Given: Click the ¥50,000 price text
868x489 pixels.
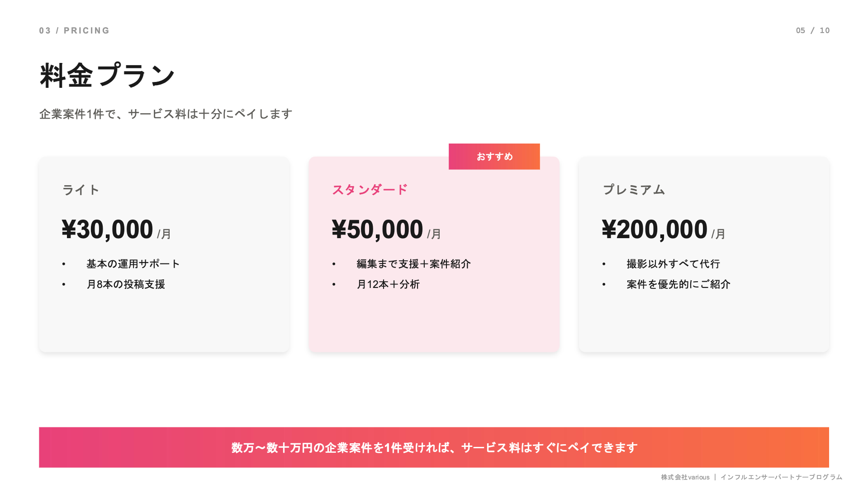Looking at the screenshot, I should [x=378, y=230].
